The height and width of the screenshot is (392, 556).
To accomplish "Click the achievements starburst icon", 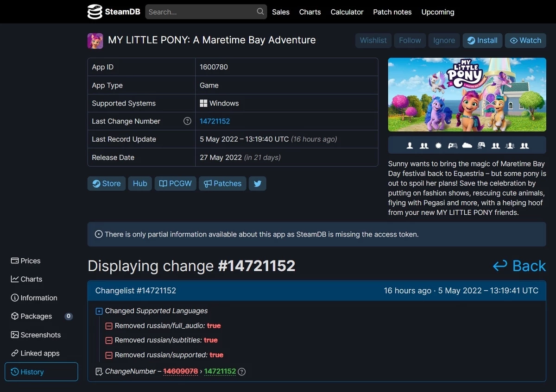I will tap(438, 145).
